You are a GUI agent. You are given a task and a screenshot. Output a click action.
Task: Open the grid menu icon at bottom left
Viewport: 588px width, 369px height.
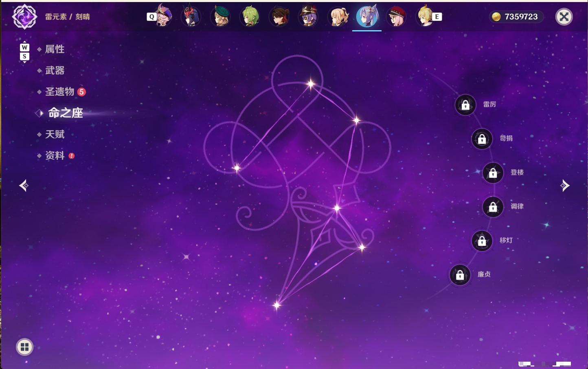[x=24, y=347]
